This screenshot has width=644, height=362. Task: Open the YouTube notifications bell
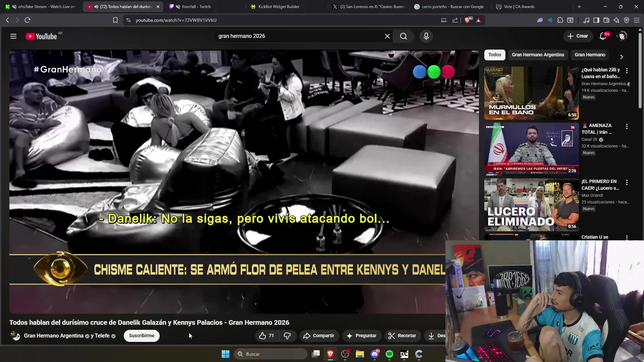coord(603,36)
